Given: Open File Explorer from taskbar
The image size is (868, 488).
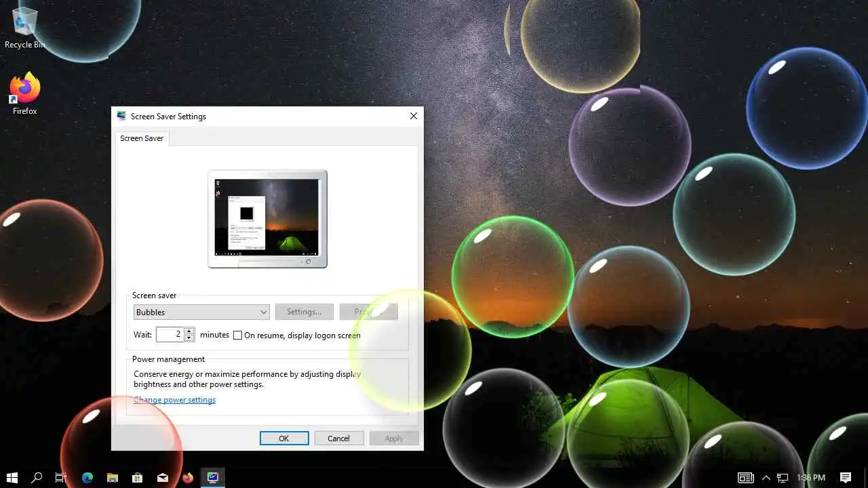Looking at the screenshot, I should tap(113, 477).
